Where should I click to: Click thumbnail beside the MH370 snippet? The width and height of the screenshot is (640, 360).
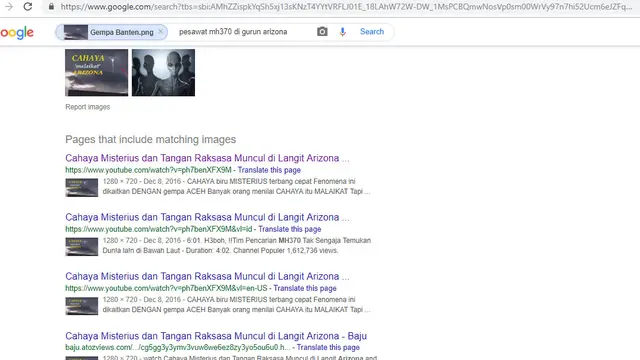coord(82,247)
